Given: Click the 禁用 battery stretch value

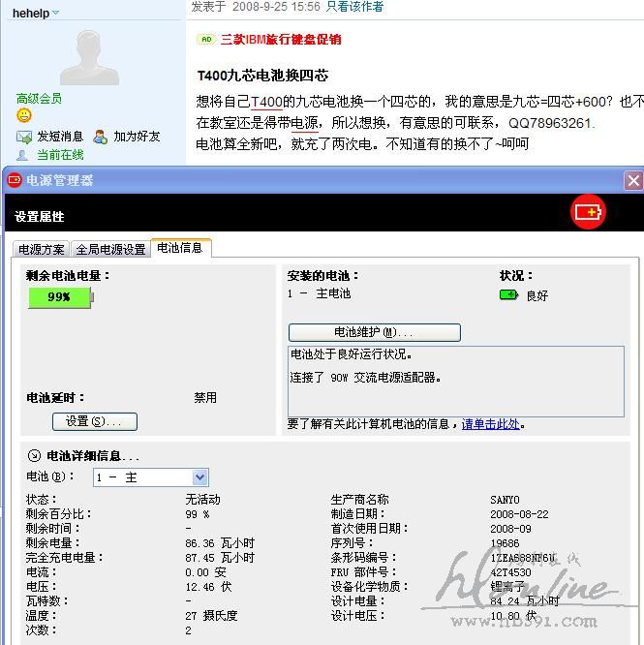Looking at the screenshot, I should point(205,397).
